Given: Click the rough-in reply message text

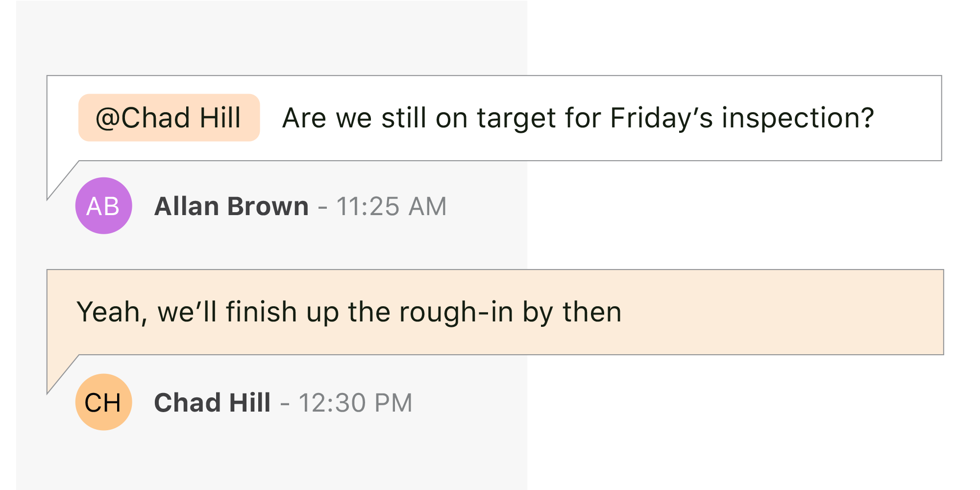Looking at the screenshot, I should 349,312.
